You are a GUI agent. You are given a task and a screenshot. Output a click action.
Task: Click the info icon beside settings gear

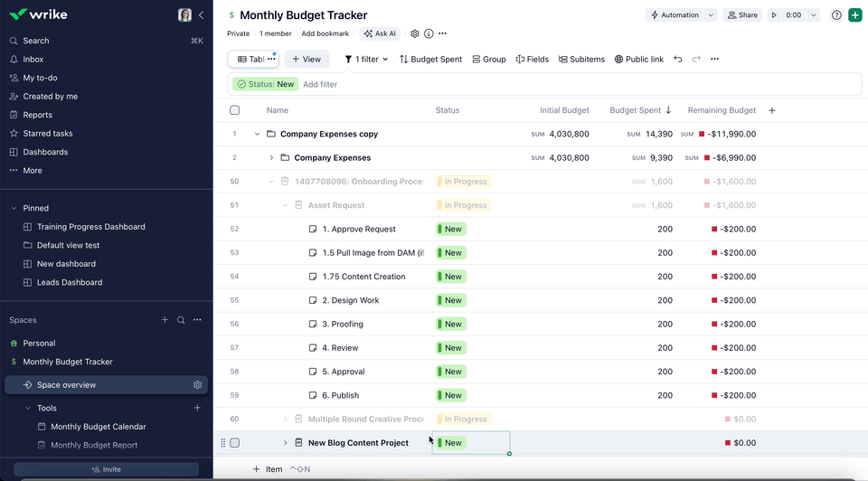coord(429,33)
